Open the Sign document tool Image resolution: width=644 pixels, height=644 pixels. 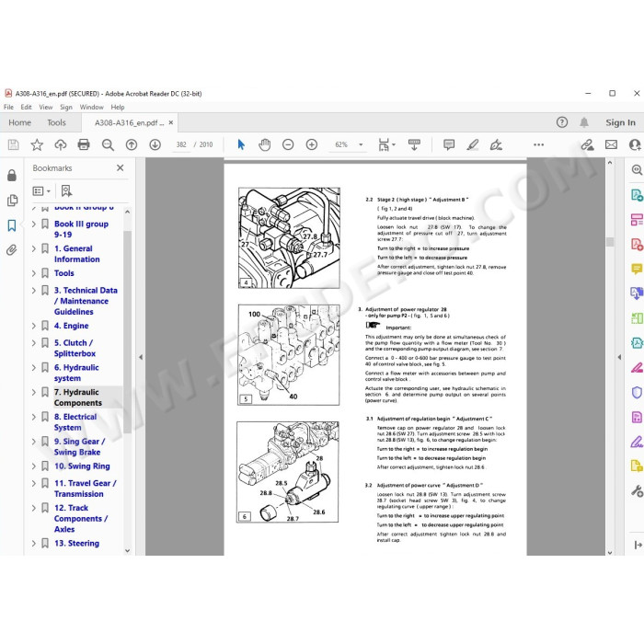(x=496, y=144)
